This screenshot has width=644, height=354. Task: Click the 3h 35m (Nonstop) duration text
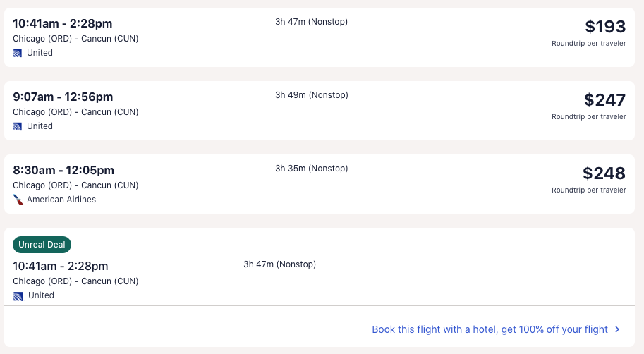[311, 169]
